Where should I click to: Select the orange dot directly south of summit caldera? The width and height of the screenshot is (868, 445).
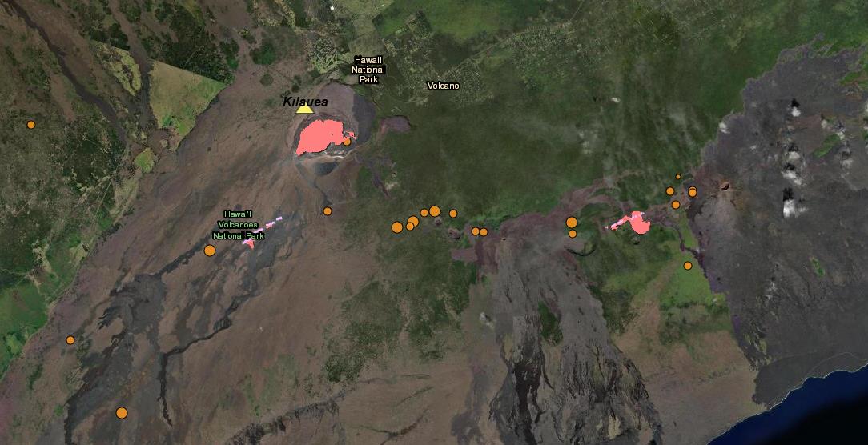click(x=328, y=211)
